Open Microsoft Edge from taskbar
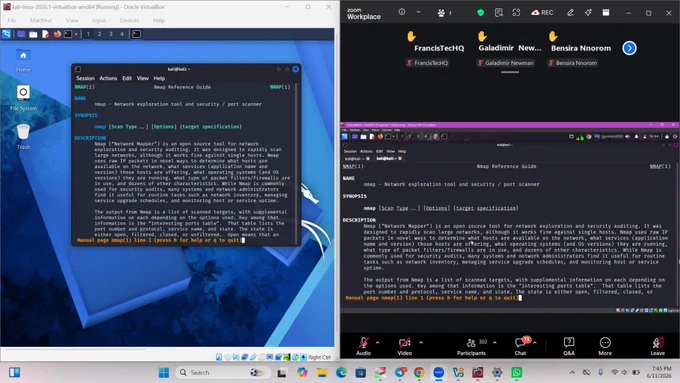Image resolution: width=680 pixels, height=383 pixels. [x=341, y=373]
